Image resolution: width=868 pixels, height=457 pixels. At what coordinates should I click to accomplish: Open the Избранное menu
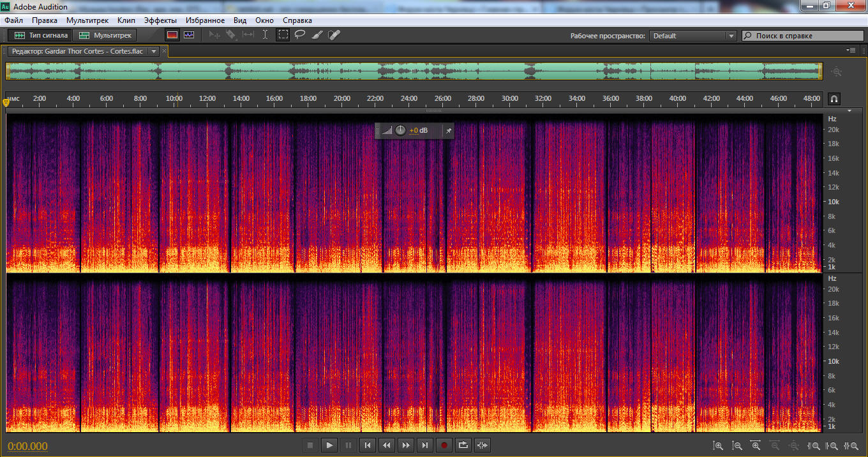tap(205, 20)
